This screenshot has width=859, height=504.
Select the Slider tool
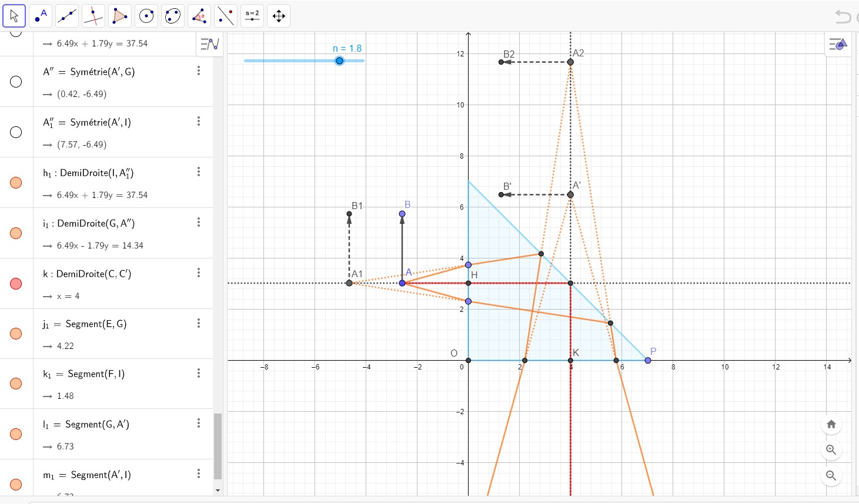(x=252, y=16)
